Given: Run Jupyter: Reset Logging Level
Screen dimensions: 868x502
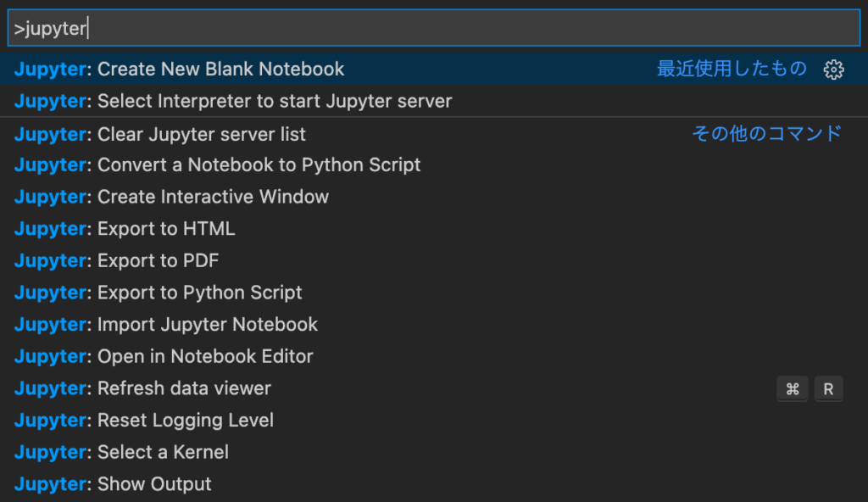Looking at the screenshot, I should 434,420.
